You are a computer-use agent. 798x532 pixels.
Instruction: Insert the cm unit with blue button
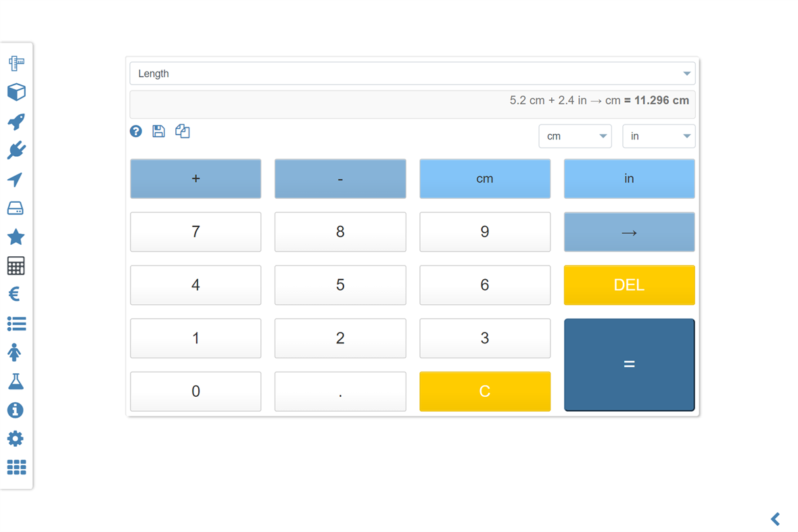coord(485,178)
